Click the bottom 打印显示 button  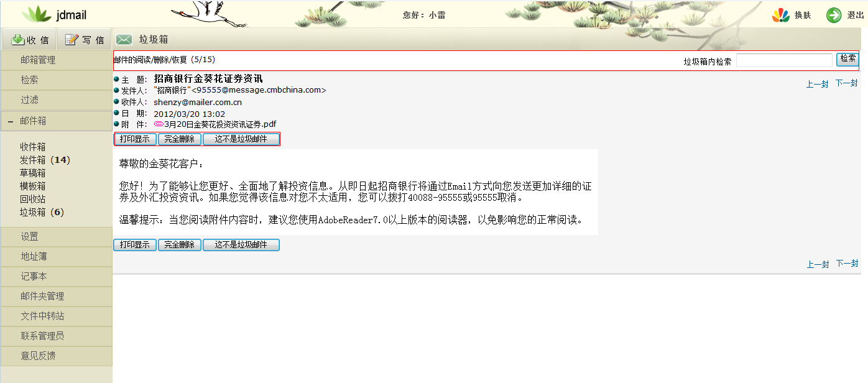tap(135, 245)
